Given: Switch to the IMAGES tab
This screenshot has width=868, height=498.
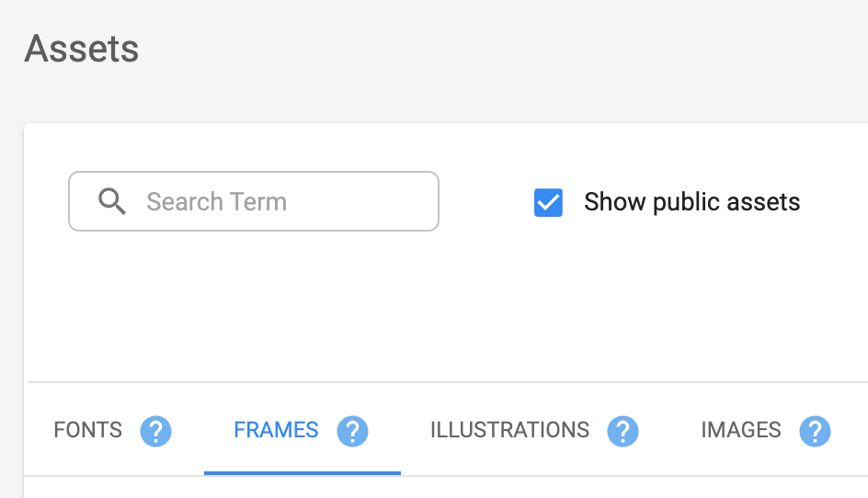Looking at the screenshot, I should pos(741,430).
